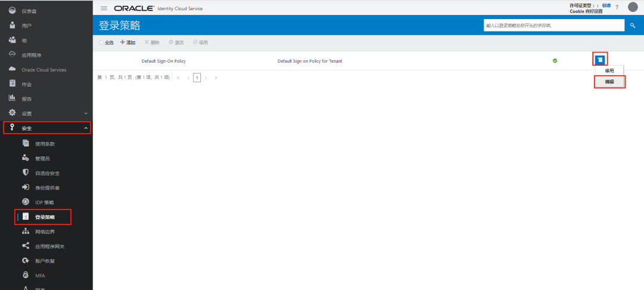Open 应用程序 applications cloud icon
The height and width of the screenshot is (290, 644).
tap(13, 55)
